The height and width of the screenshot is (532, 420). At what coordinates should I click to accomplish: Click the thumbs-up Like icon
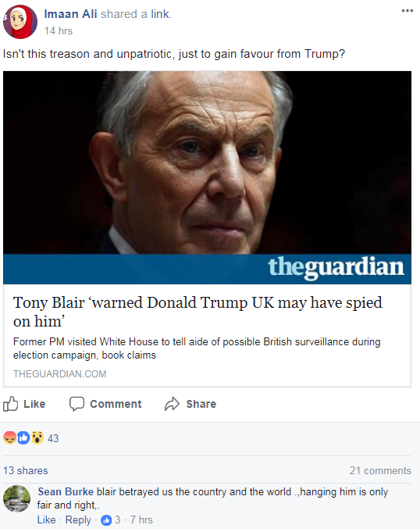[10, 404]
